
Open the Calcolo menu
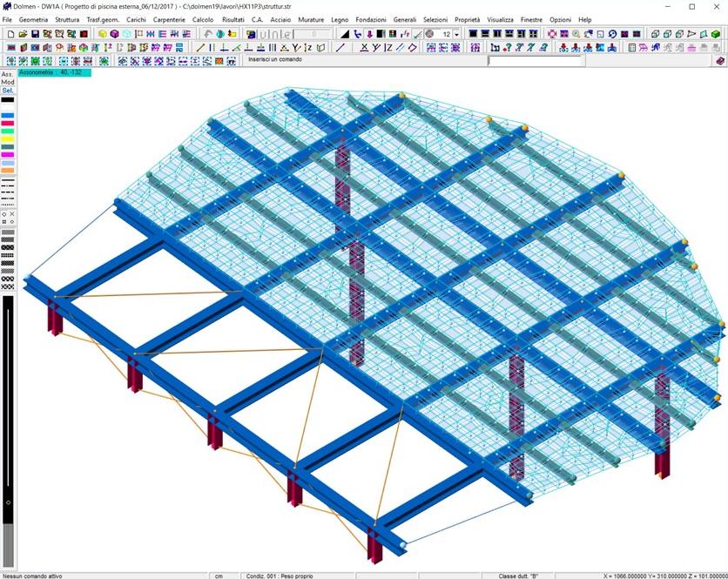(202, 19)
